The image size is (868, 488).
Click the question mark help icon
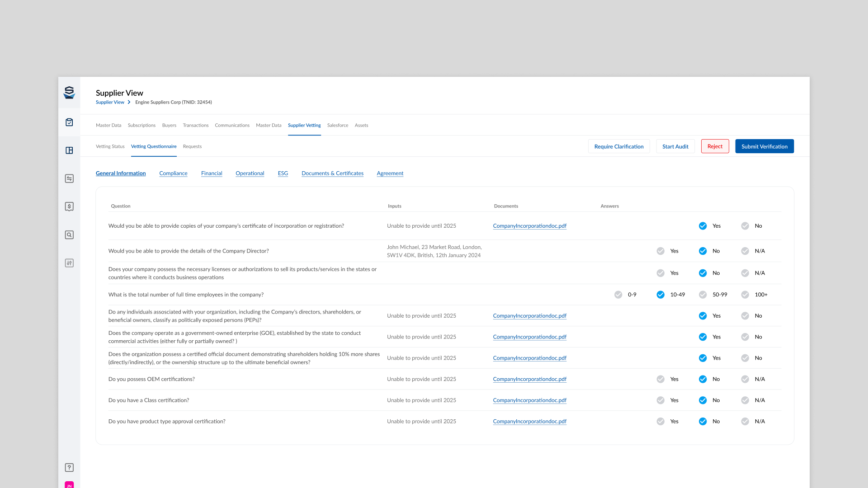click(x=69, y=468)
